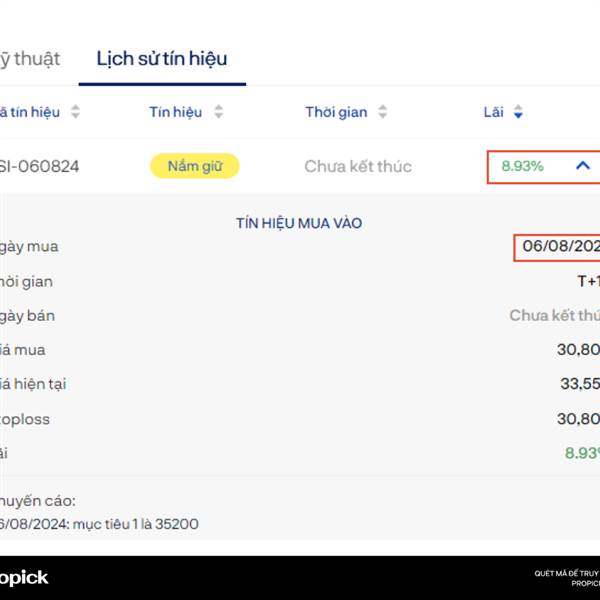
Task: Select the Tín hiệu column header
Action: pos(176,112)
